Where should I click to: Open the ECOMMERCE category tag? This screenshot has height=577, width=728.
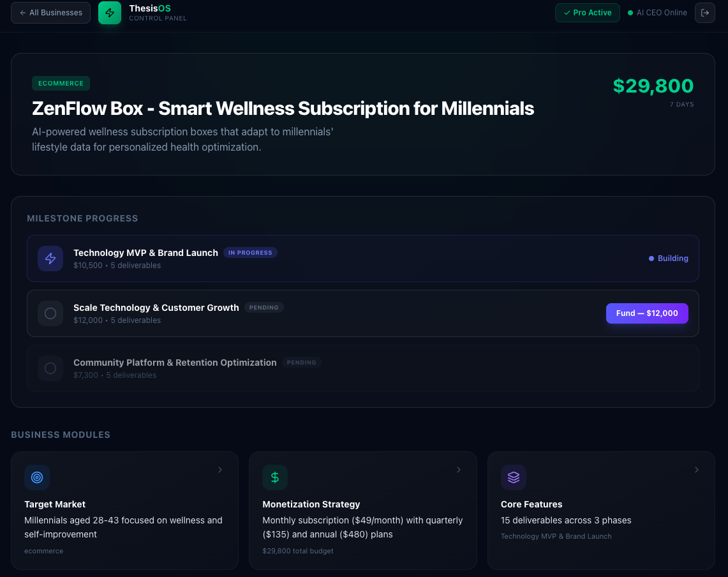point(61,83)
